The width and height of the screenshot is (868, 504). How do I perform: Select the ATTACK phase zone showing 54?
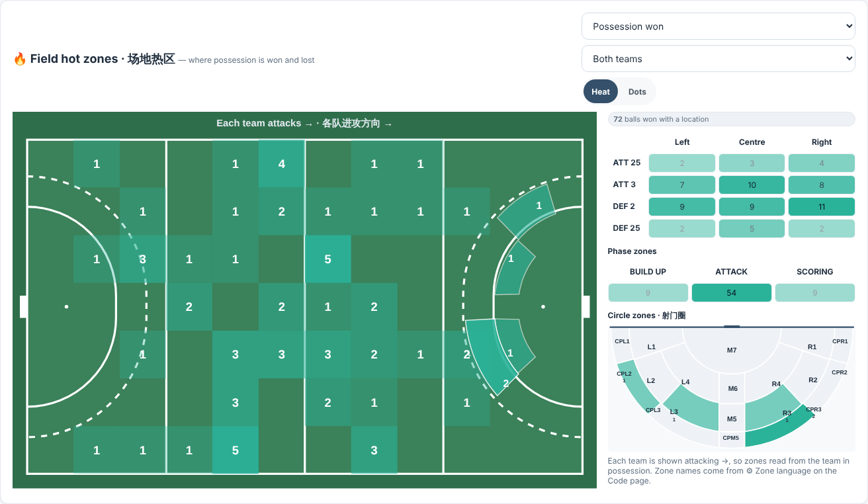point(731,292)
